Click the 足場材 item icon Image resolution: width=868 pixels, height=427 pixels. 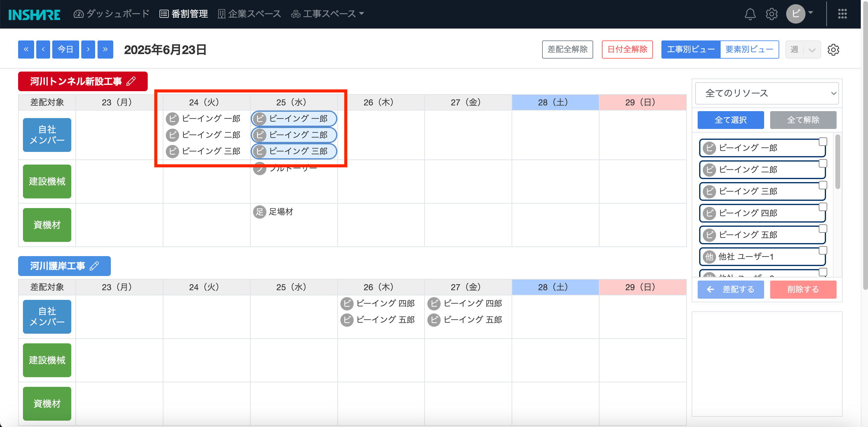tap(259, 212)
